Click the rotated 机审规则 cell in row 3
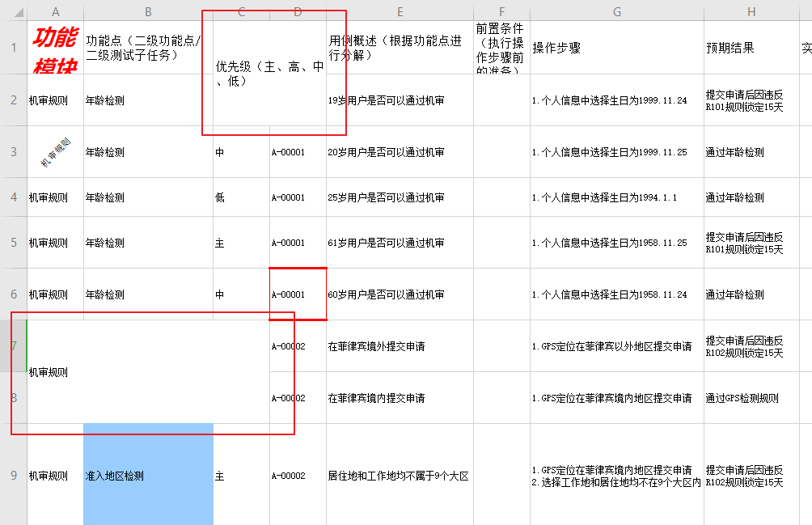This screenshot has width=812, height=525. click(55, 152)
